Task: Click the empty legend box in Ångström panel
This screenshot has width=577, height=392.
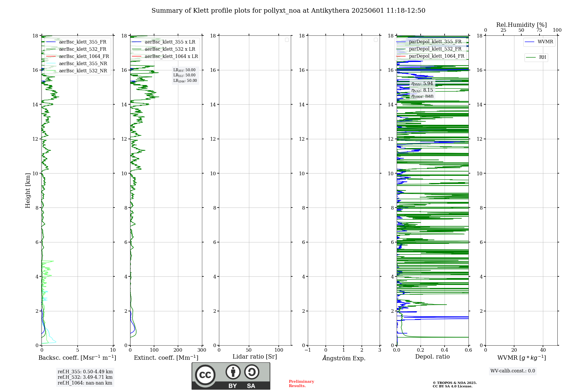Action: point(376,40)
